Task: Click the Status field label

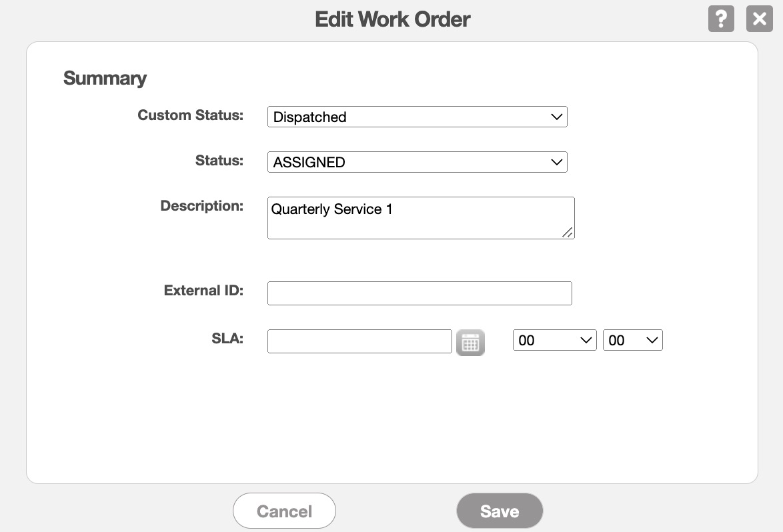Action: pyautogui.click(x=219, y=161)
